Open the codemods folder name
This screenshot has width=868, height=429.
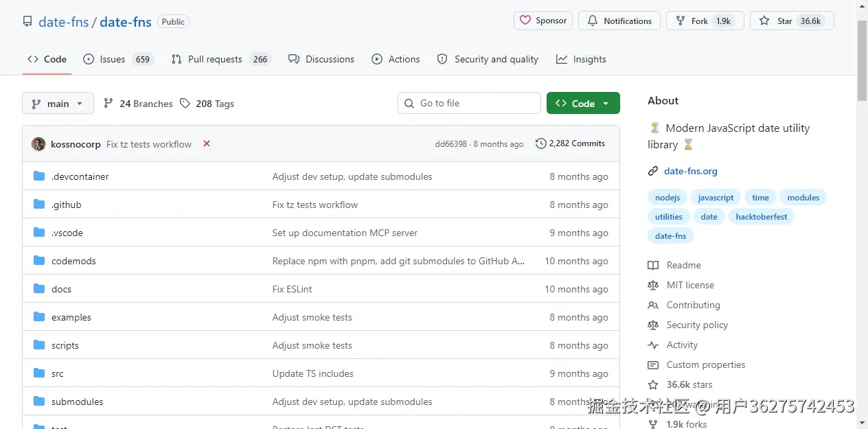pyautogui.click(x=73, y=261)
